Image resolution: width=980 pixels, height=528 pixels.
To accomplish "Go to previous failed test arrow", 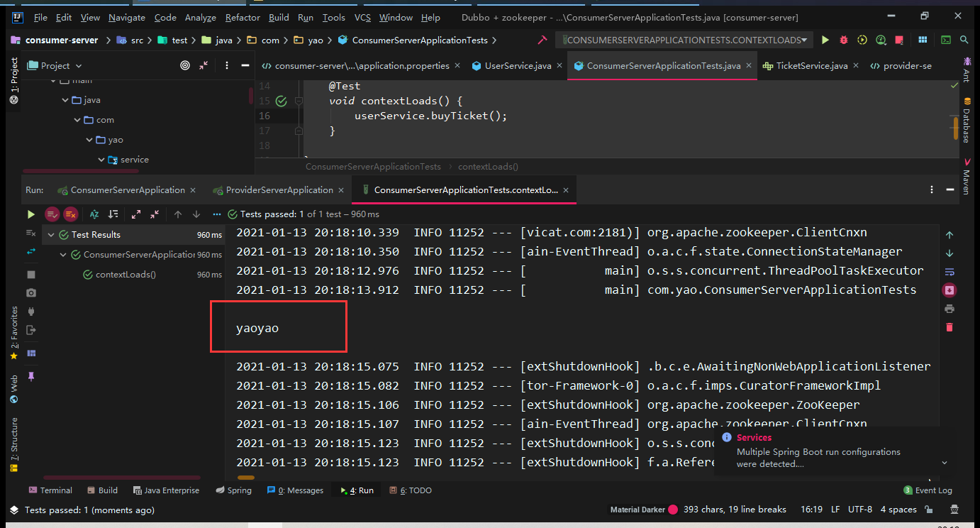I will point(178,214).
